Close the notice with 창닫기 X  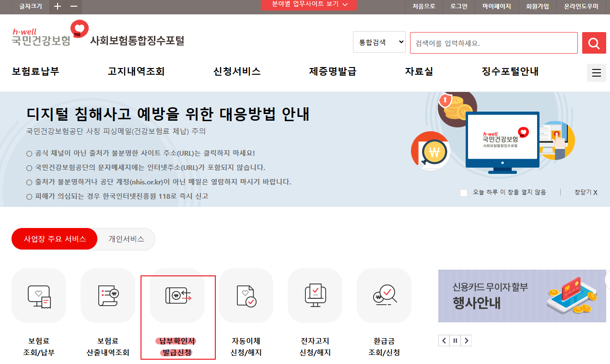pos(586,193)
